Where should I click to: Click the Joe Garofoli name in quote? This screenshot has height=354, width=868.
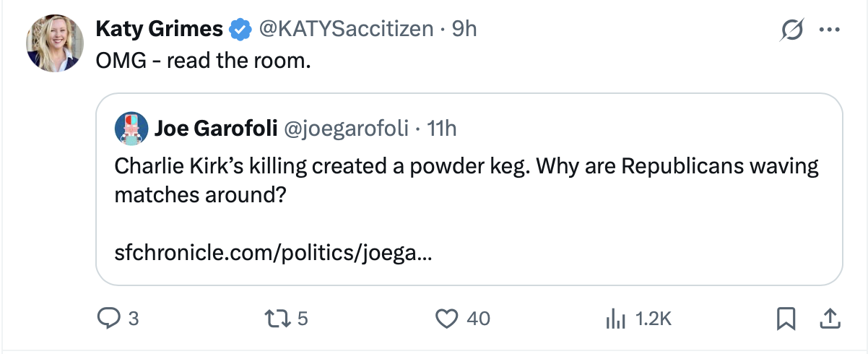pos(216,129)
